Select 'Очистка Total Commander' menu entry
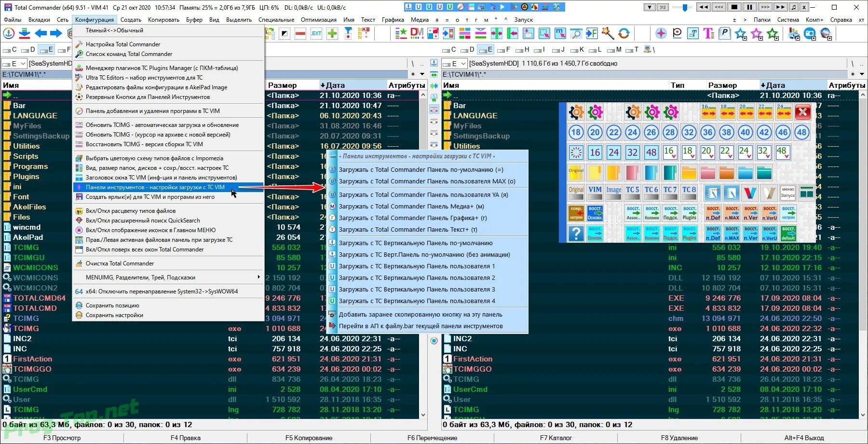This screenshot has height=444, width=868. (168, 264)
